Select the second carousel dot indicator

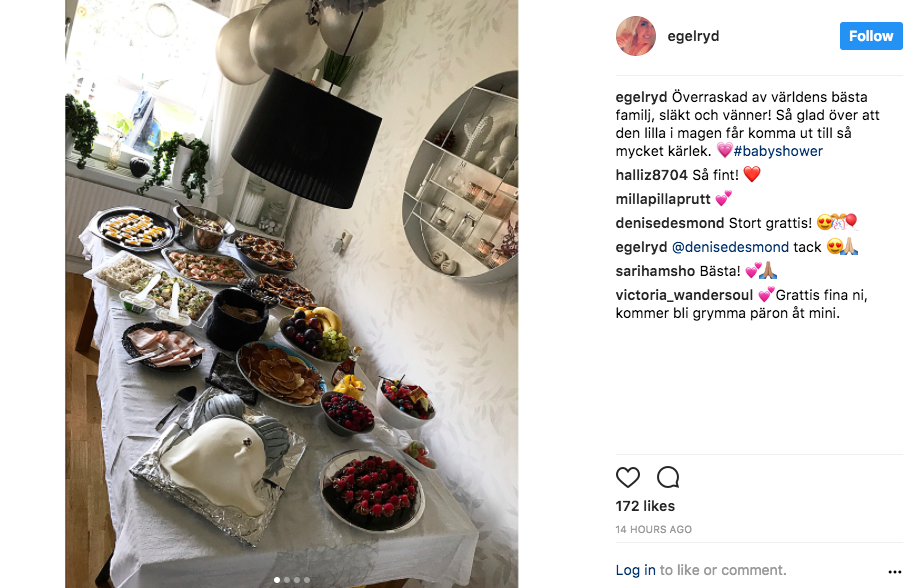(x=287, y=580)
